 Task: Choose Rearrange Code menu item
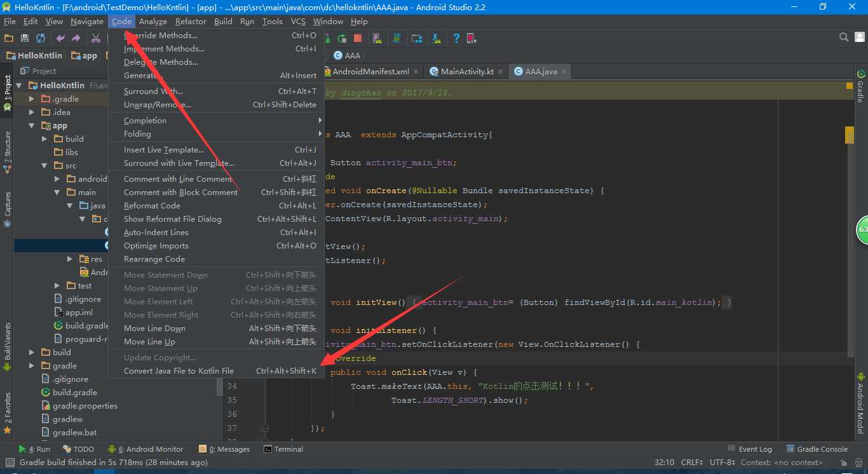tap(216, 259)
